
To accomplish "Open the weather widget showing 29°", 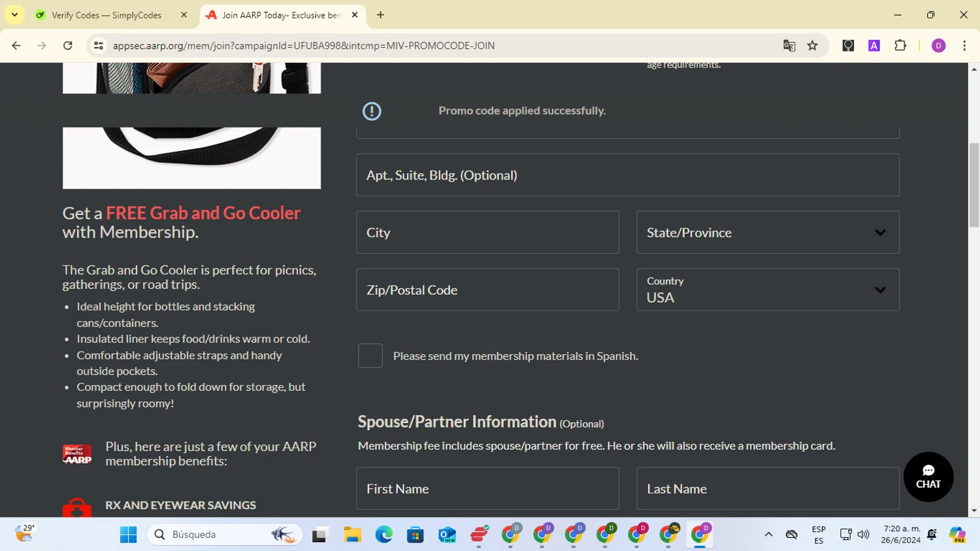I will tap(25, 534).
